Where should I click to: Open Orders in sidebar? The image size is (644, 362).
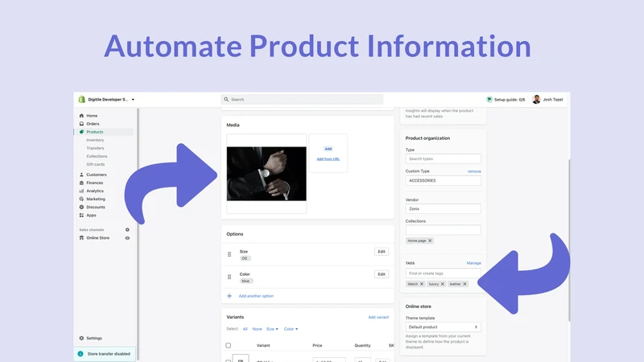[93, 124]
